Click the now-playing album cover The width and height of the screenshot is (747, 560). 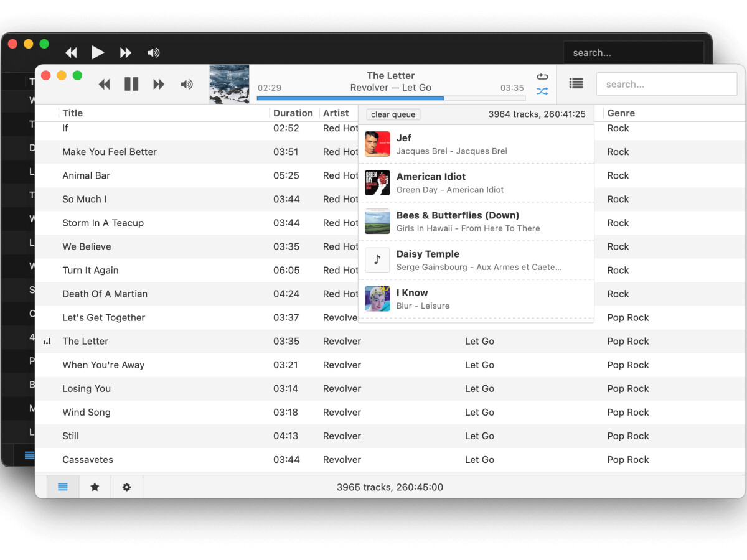[x=229, y=84]
